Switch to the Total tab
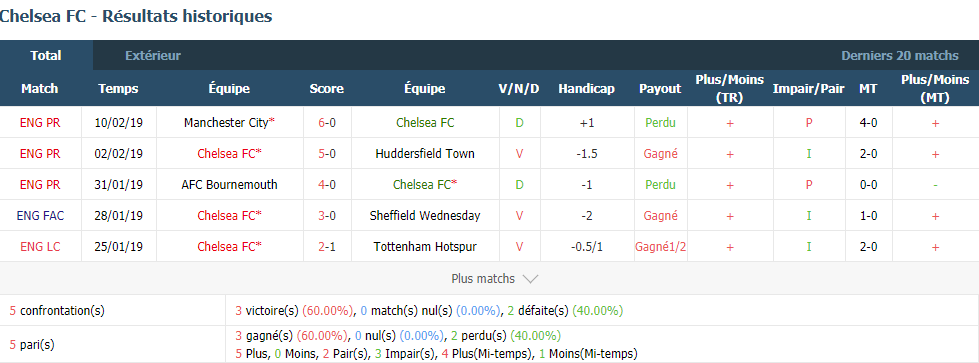Viewport: 979px width, 363px height. [46, 56]
